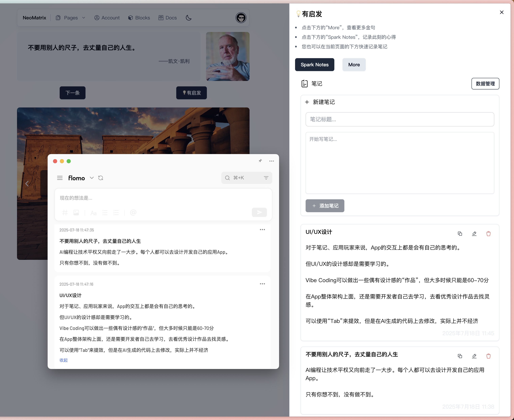Close the 有启发 side panel
The width and height of the screenshot is (514, 420).
(501, 12)
